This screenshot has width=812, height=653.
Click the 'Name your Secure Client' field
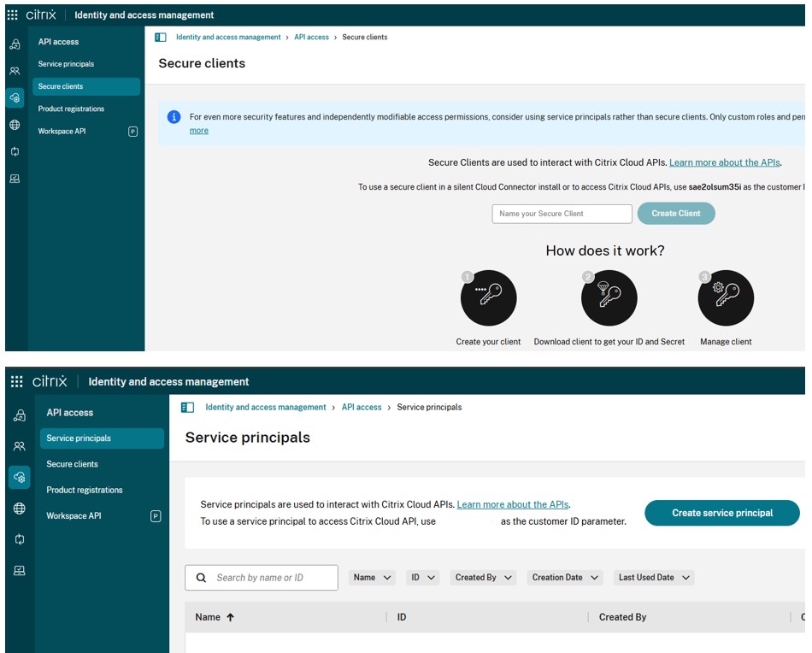(562, 214)
